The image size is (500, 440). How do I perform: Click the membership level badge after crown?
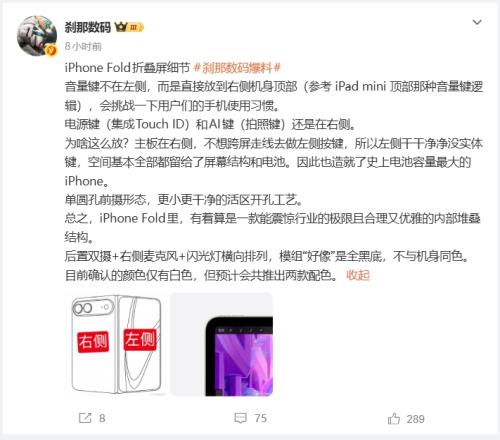click(x=135, y=27)
